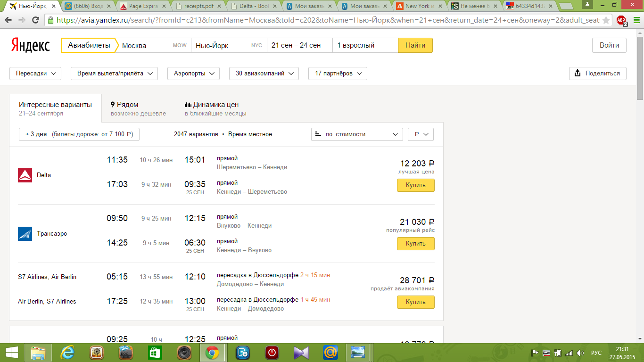Click the Нью-Йорк destination field
Screen dimensions: 644x362
[x=229, y=45]
